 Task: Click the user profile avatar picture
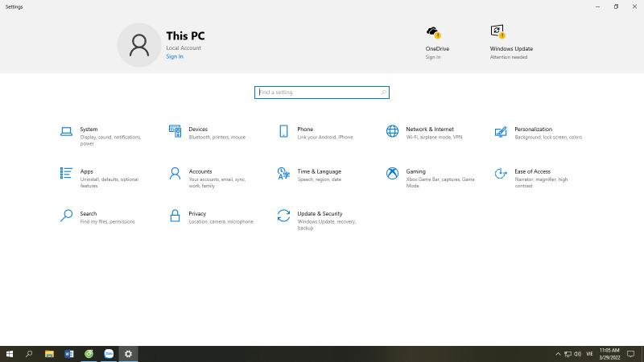[139, 45]
